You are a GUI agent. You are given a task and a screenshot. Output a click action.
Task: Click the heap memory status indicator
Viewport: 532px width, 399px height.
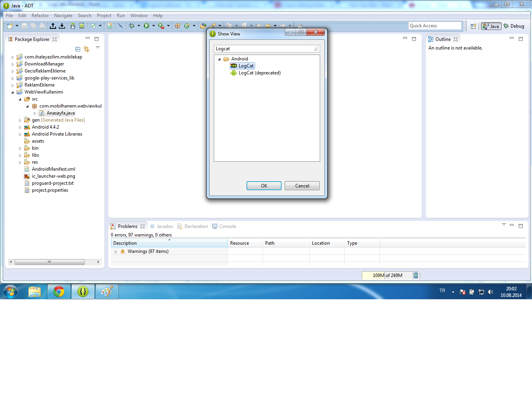tap(387, 275)
